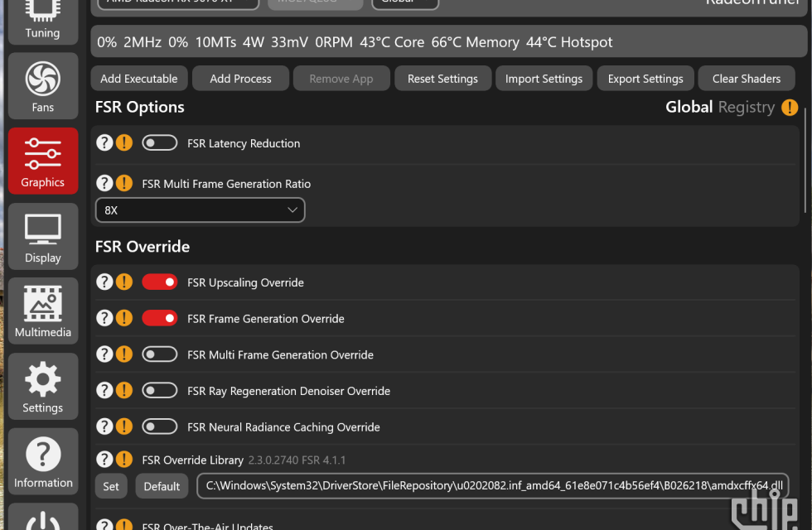Click warning icon for FSR Override Library
Screen dimensions: 812x530
coord(124,459)
